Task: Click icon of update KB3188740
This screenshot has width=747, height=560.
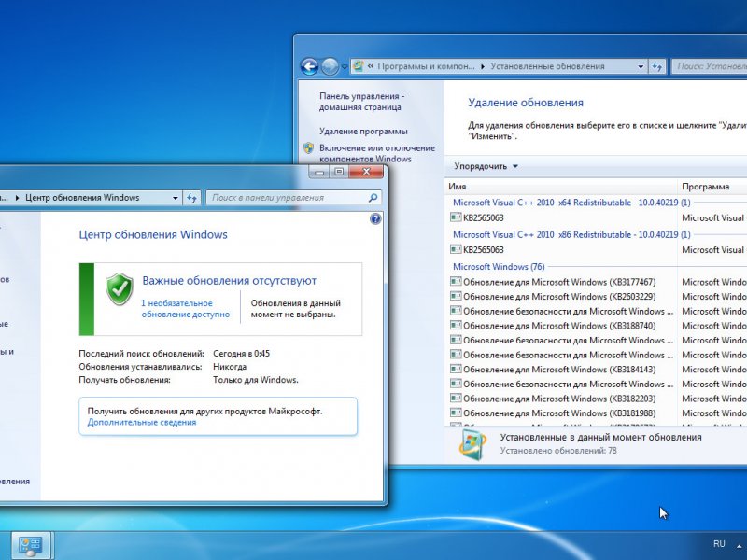Action: pos(456,325)
